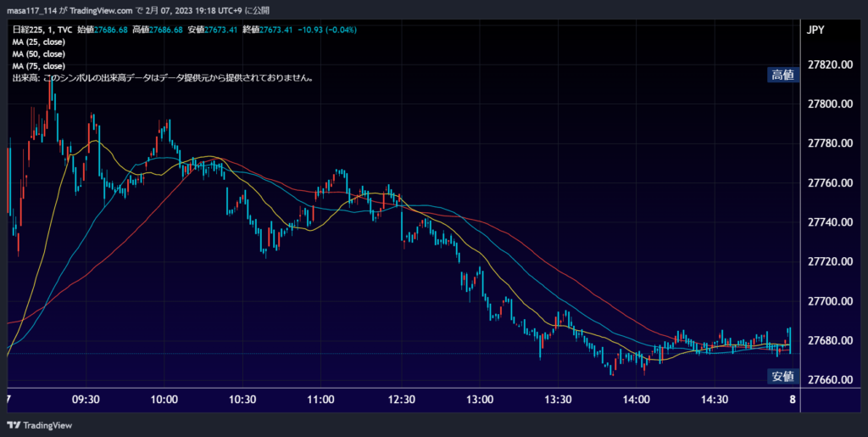Select the MA (25, close) indicator label
Image resolution: width=868 pixels, height=437 pixels.
39,42
